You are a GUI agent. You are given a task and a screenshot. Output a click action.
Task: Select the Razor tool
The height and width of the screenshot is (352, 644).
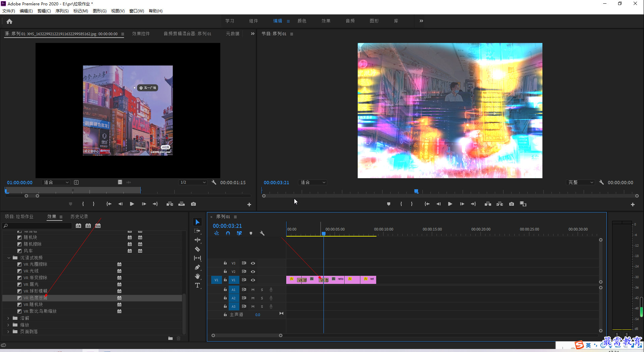tap(197, 249)
